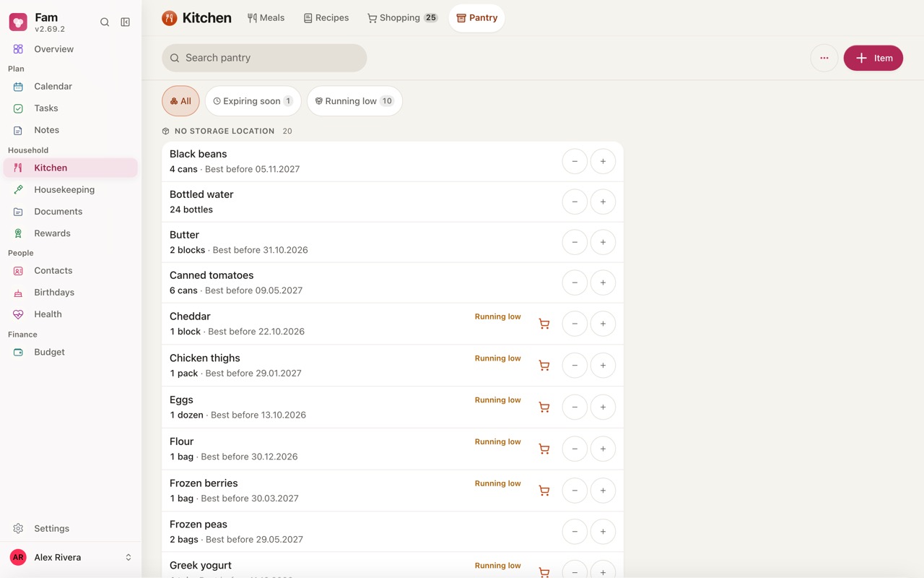The width and height of the screenshot is (924, 578).
Task: Go to the Shopping tab
Action: tap(402, 18)
